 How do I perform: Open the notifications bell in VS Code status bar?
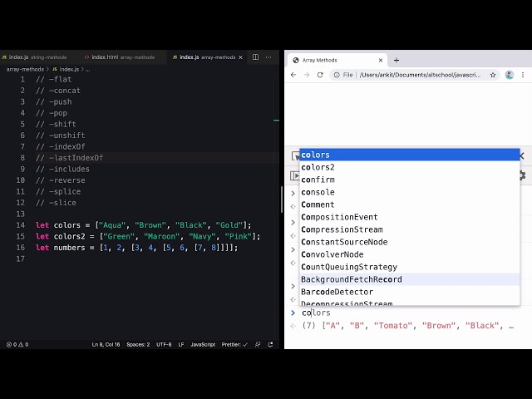pyautogui.click(x=270, y=344)
